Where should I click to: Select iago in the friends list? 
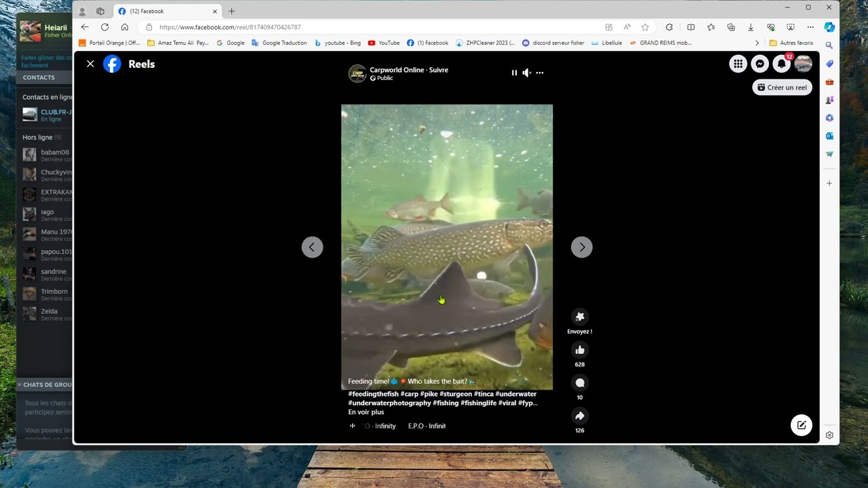47,214
